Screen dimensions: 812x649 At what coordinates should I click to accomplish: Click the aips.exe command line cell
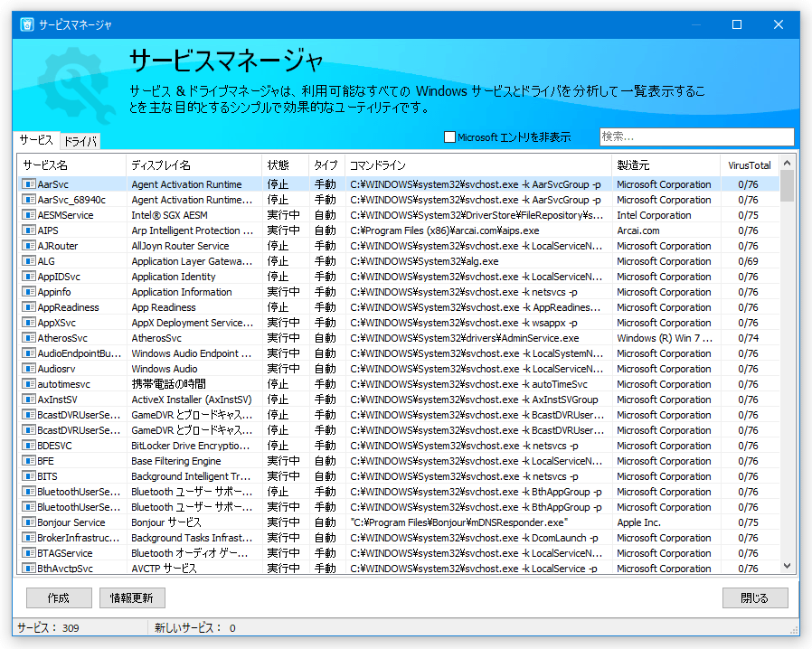[444, 230]
